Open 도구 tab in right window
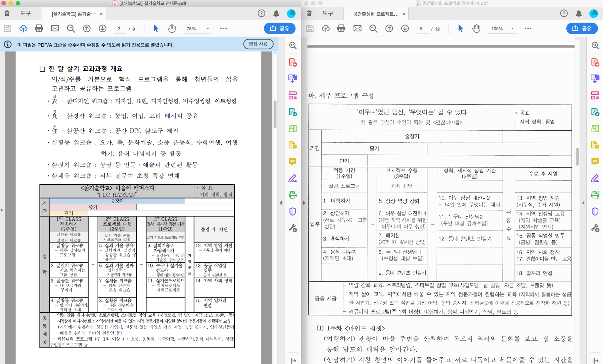Viewport: 603px width, 364px height. click(328, 14)
